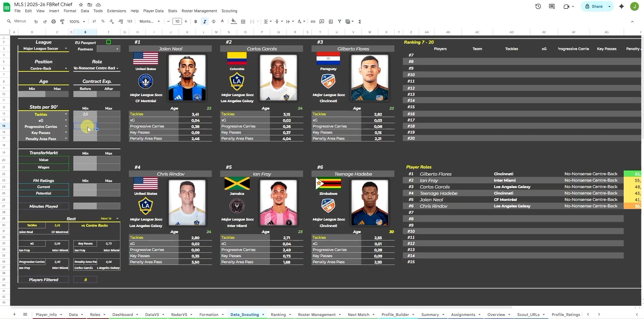Open the fill color picker
Image resolution: width=644 pixels, height=319 pixels.
click(x=234, y=21)
